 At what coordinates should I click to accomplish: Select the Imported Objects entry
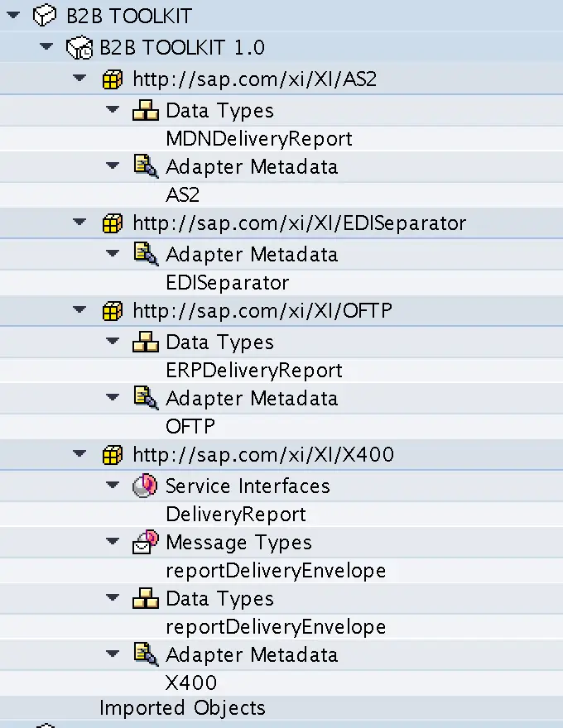tap(182, 708)
